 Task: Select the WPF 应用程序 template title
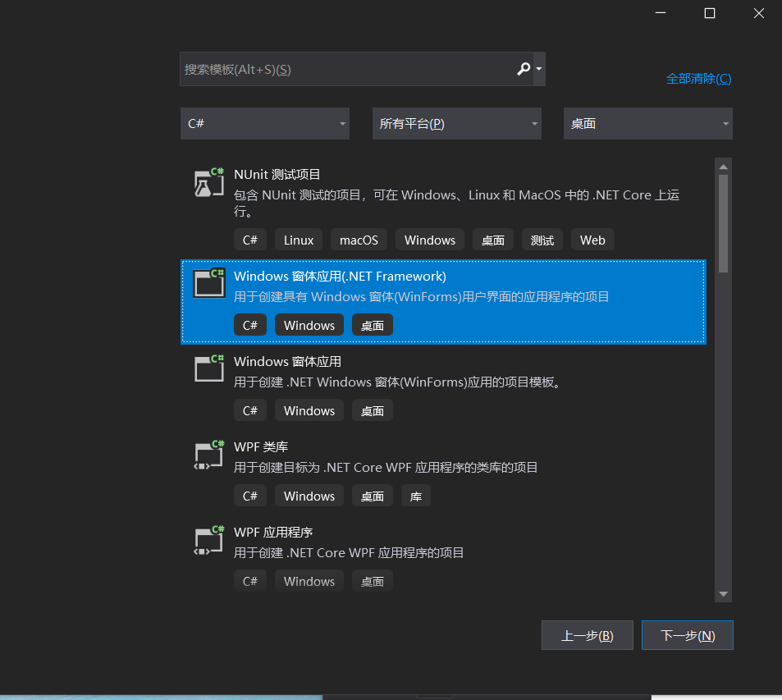click(x=273, y=532)
